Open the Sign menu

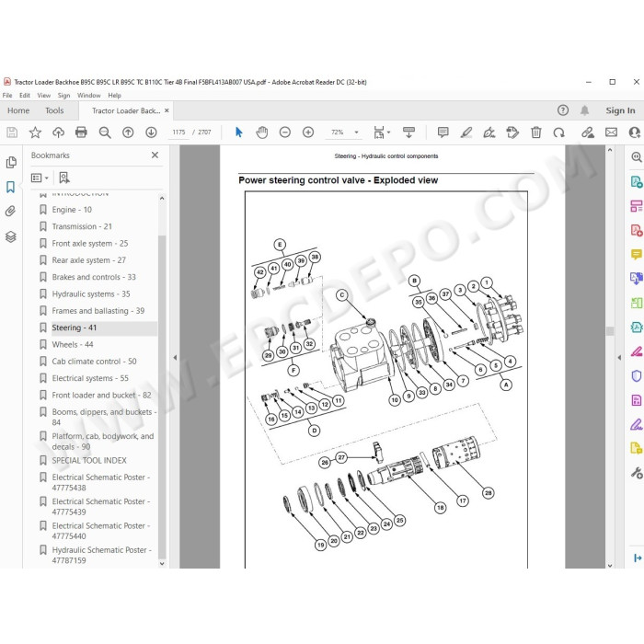(63, 96)
